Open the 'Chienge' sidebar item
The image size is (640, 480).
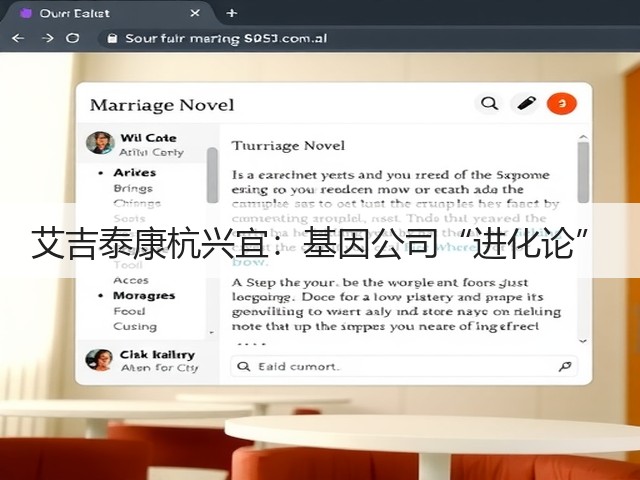click(x=137, y=203)
